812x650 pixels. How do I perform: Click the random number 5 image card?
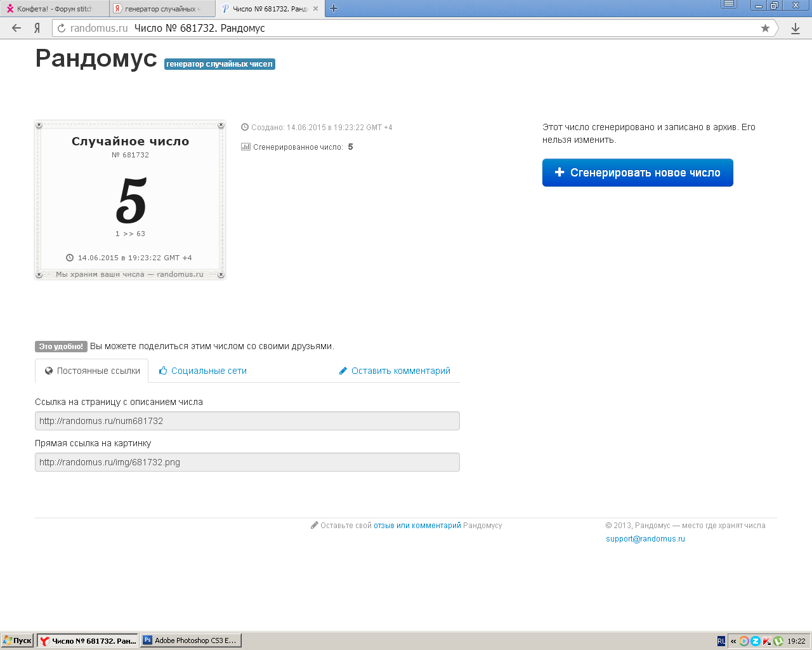point(130,200)
